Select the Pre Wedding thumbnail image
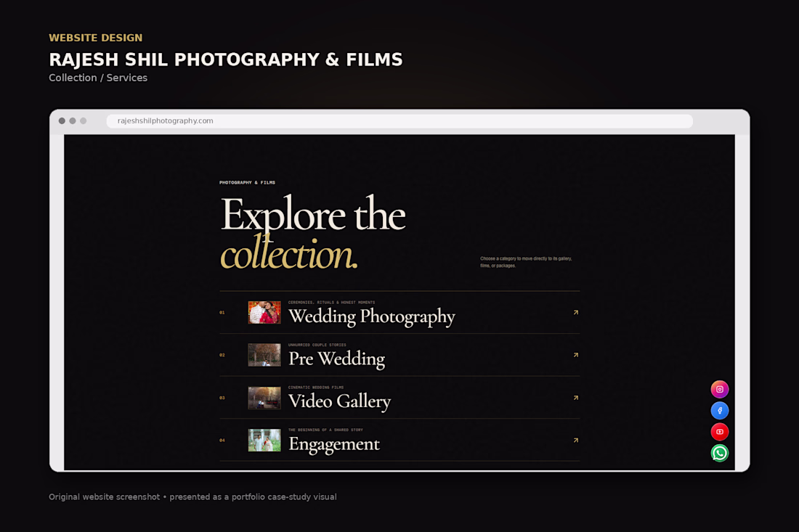Viewport: 799px width, 532px height. coord(264,355)
